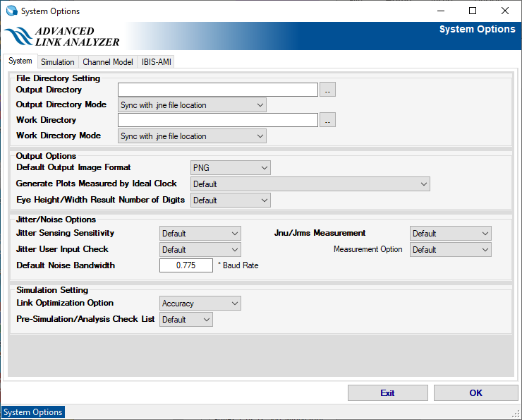Click the Default Noise Bandwidth input field
Viewport: 522px width, 420px height.
click(186, 265)
